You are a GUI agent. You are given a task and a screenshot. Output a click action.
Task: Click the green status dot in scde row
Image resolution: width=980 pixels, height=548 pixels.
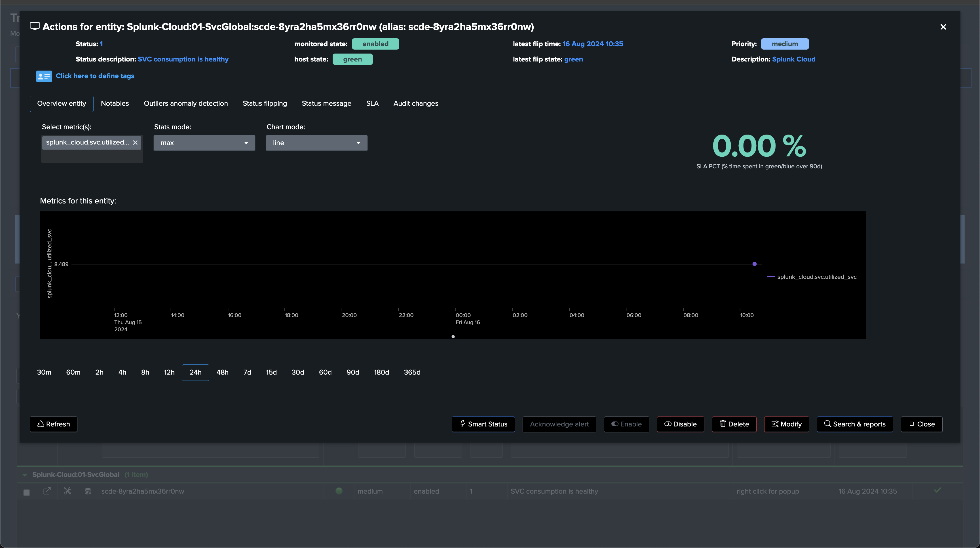tap(339, 491)
